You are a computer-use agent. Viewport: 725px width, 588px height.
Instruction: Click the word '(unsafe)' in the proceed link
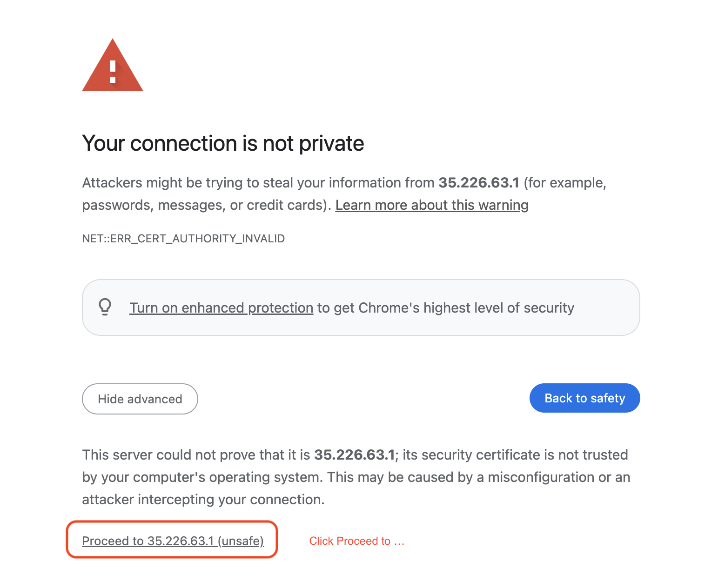[241, 541]
